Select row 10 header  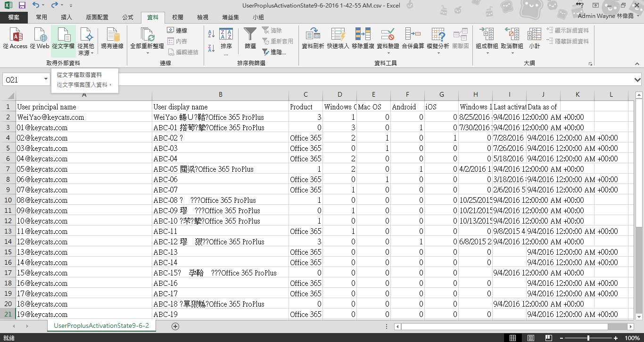[x=8, y=200]
